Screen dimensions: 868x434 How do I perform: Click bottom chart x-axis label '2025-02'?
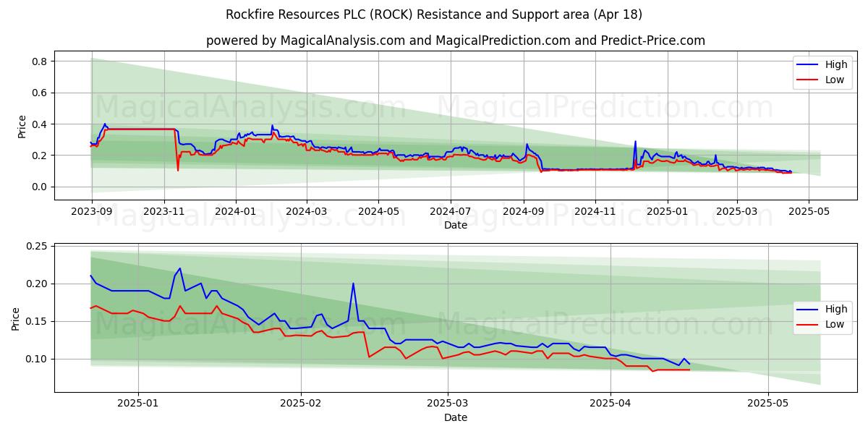[301, 404]
